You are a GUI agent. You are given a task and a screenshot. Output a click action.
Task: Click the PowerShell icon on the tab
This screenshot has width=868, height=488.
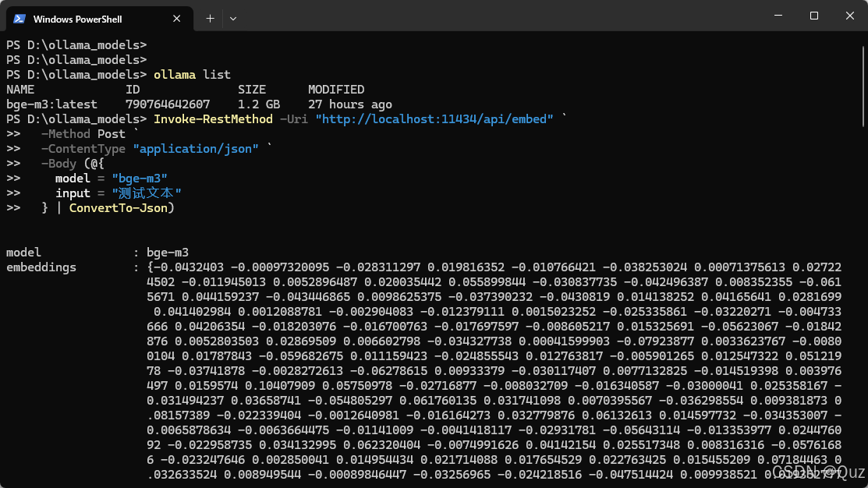[x=19, y=19]
